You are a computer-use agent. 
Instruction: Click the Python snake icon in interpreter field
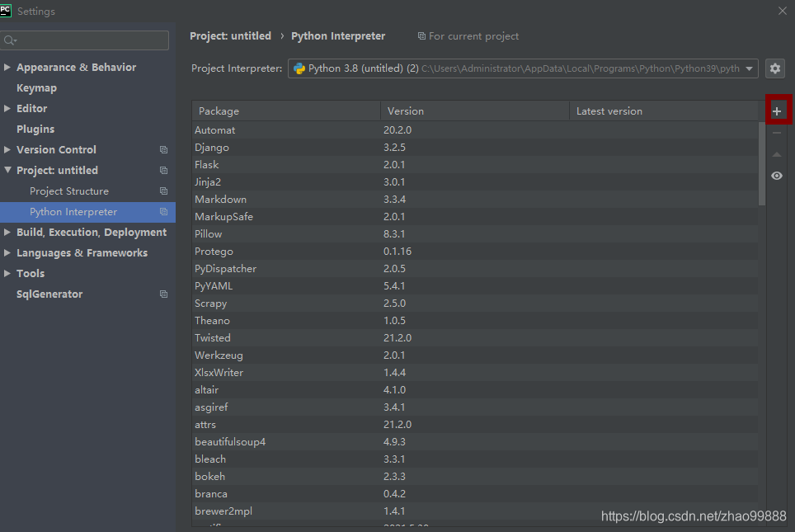[299, 68]
